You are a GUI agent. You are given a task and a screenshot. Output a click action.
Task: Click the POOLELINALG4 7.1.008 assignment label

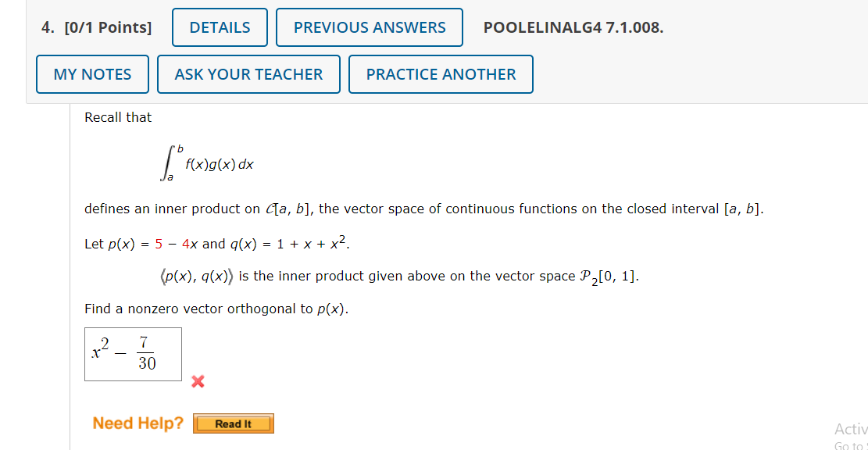(x=574, y=27)
